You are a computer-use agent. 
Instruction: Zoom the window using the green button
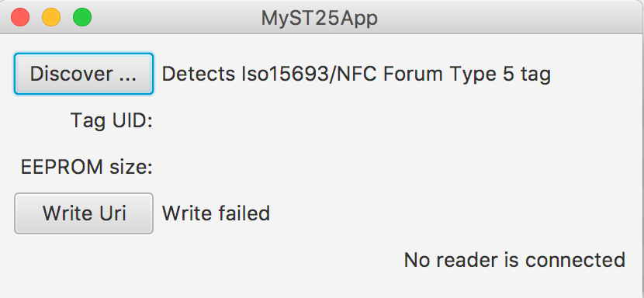click(x=82, y=18)
